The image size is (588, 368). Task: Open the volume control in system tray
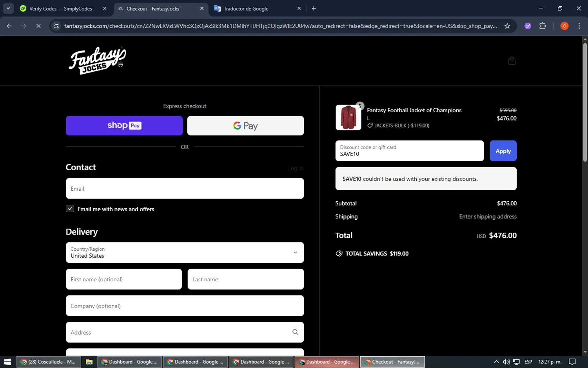(506, 362)
